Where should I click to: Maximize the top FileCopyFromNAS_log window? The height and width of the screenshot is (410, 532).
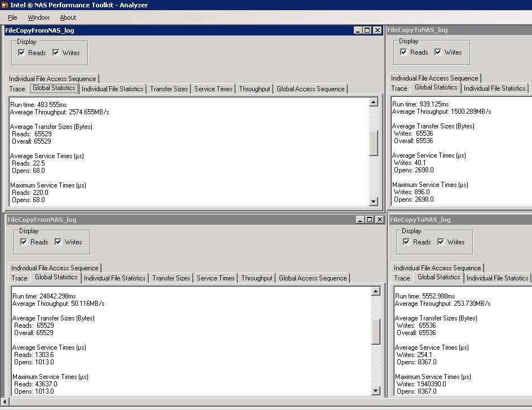click(367, 30)
